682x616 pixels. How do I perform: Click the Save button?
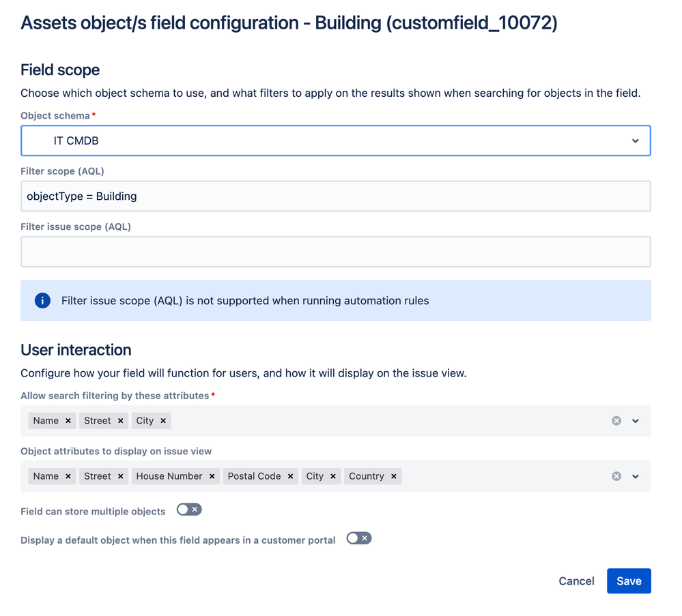[629, 581]
